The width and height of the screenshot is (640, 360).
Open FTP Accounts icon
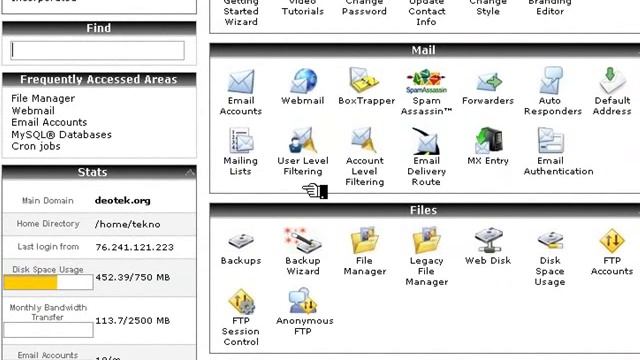coord(612,241)
